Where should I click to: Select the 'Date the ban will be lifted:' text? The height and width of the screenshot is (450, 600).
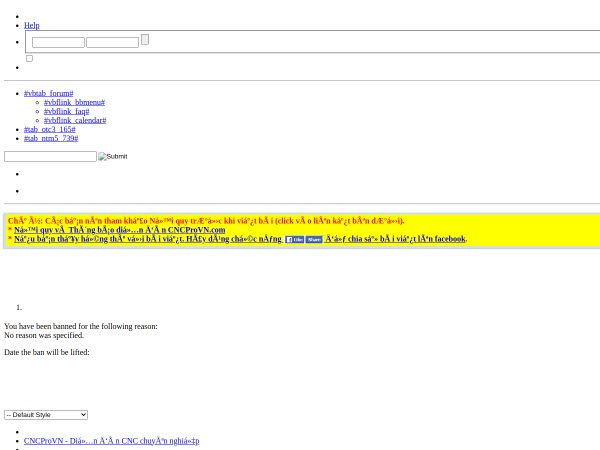47,352
